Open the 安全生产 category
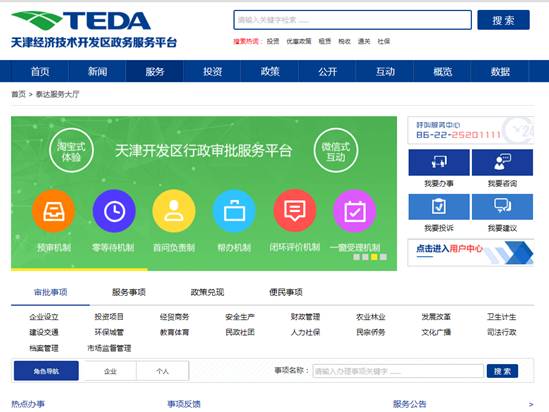The height and width of the screenshot is (412, 549). click(x=240, y=317)
